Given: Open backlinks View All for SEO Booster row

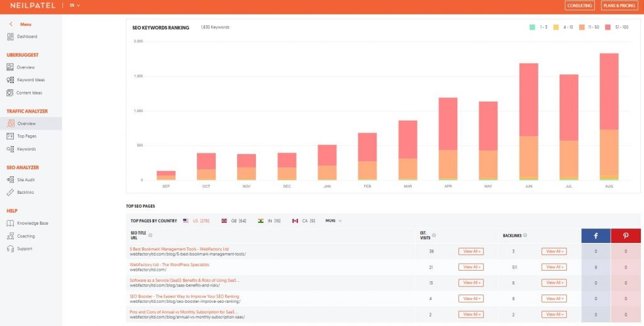Looking at the screenshot, I should coord(554,298).
